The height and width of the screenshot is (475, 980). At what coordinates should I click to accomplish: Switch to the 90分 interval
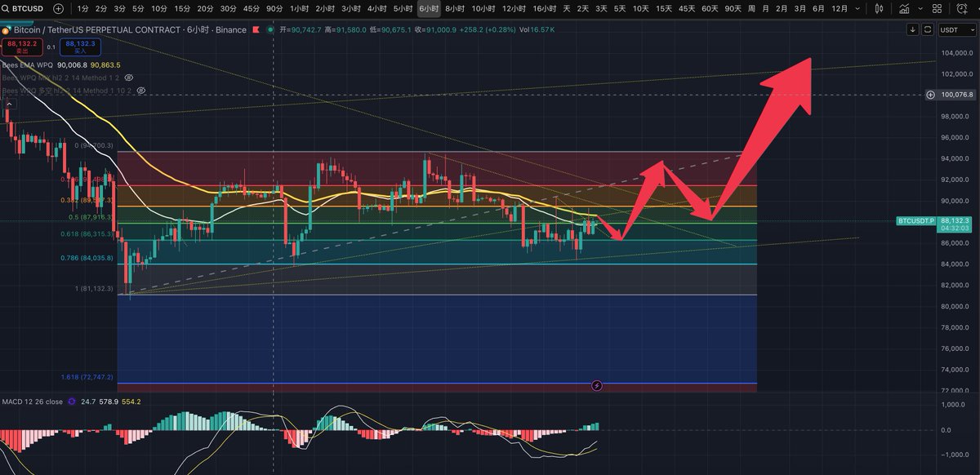(x=275, y=9)
